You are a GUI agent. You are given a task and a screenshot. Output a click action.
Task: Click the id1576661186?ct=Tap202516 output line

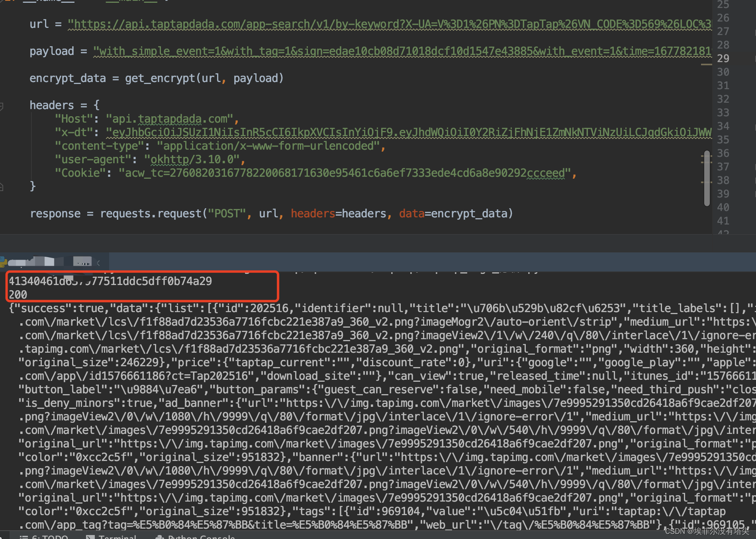pyautogui.click(x=387, y=376)
